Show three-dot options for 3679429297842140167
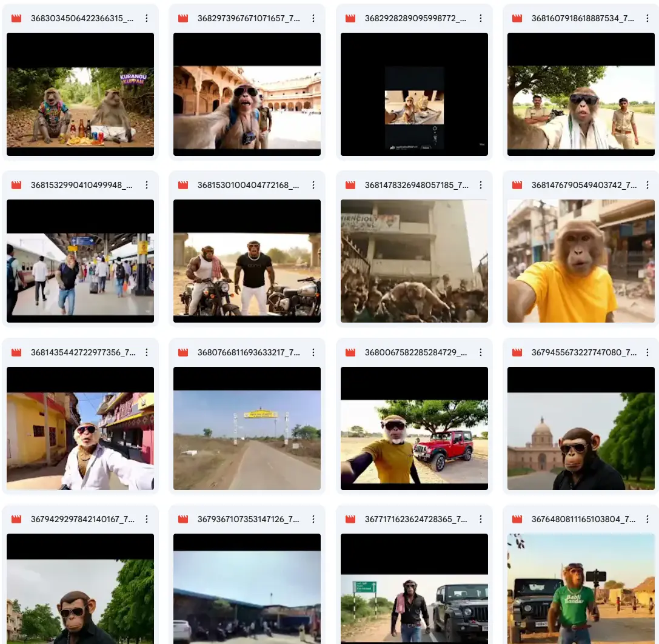Image resolution: width=659 pixels, height=644 pixels. coord(147,519)
